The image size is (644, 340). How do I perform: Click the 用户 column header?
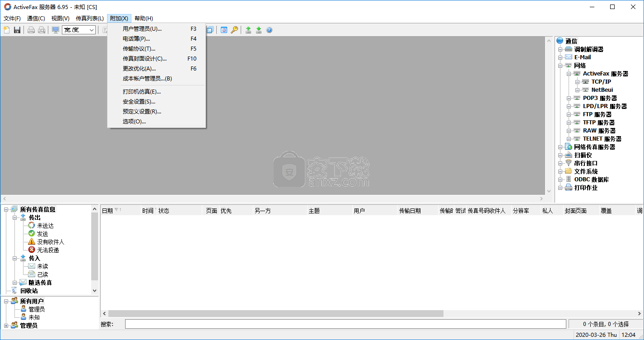pyautogui.click(x=375, y=211)
